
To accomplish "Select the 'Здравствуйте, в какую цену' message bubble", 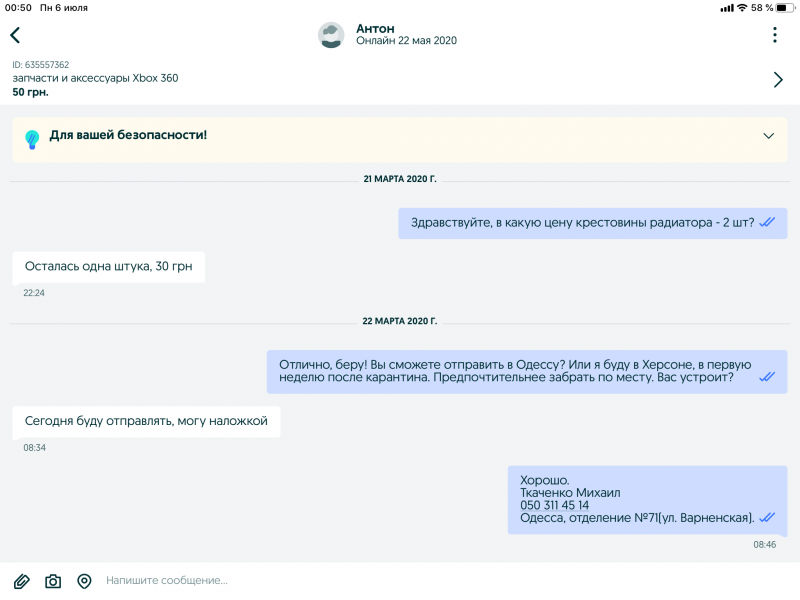I will [592, 223].
